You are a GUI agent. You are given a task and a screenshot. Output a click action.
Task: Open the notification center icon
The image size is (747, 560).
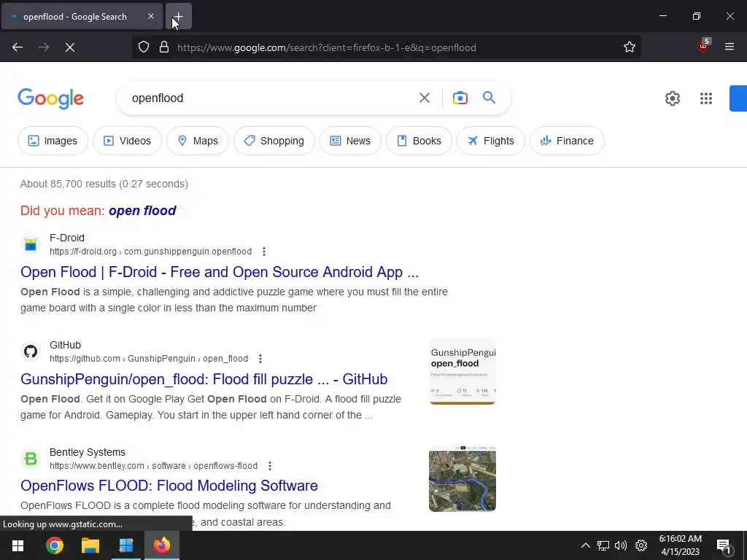pos(724,546)
